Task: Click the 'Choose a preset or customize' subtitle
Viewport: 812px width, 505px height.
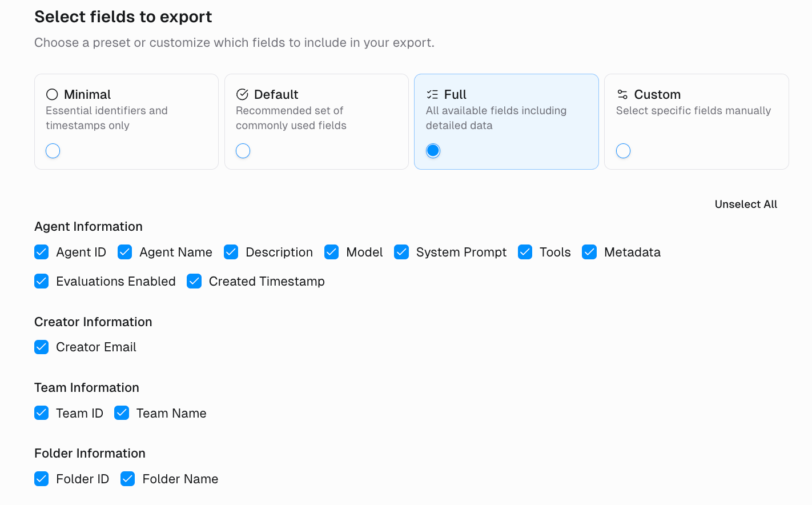Action: pyautogui.click(x=234, y=42)
